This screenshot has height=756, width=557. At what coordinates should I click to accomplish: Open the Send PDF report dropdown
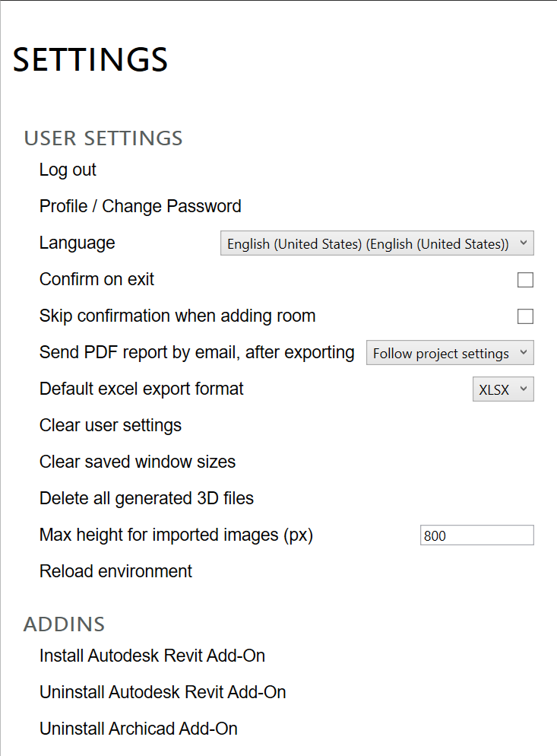[450, 353]
